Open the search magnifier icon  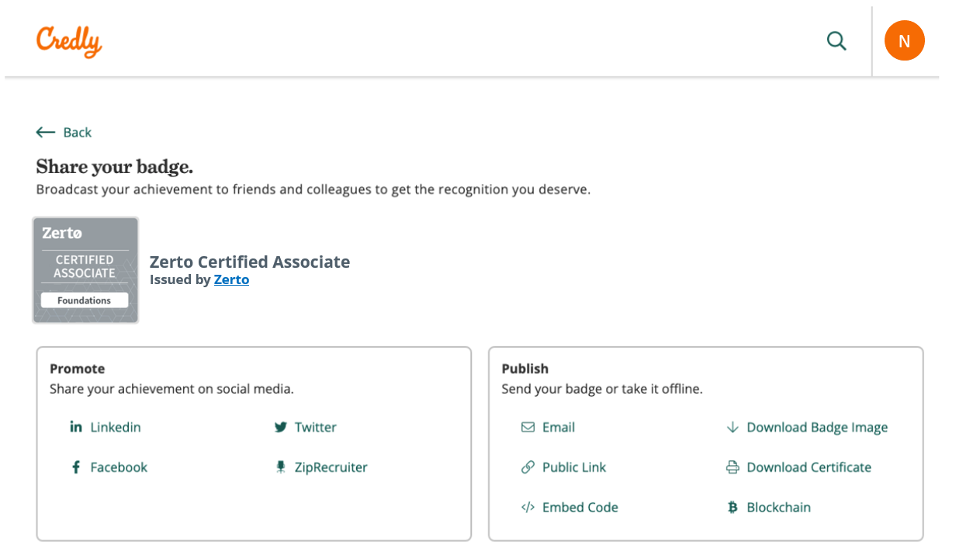pyautogui.click(x=836, y=40)
